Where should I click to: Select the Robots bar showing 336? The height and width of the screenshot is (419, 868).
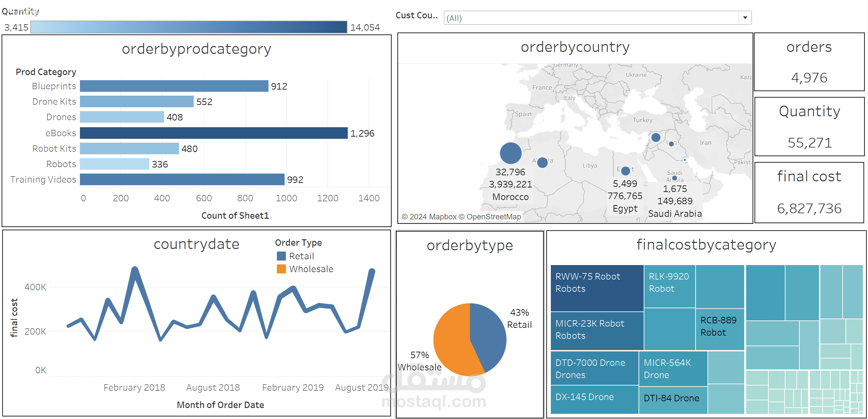click(x=114, y=164)
